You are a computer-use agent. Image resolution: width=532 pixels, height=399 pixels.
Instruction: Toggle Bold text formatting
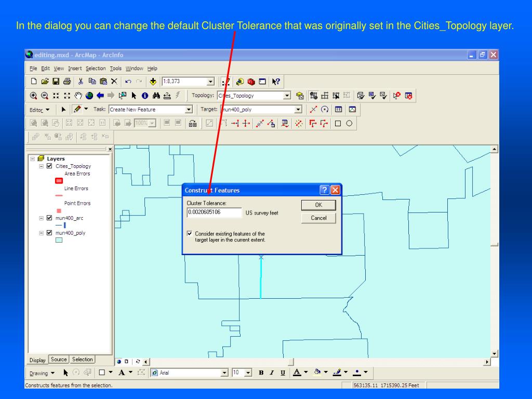click(261, 373)
